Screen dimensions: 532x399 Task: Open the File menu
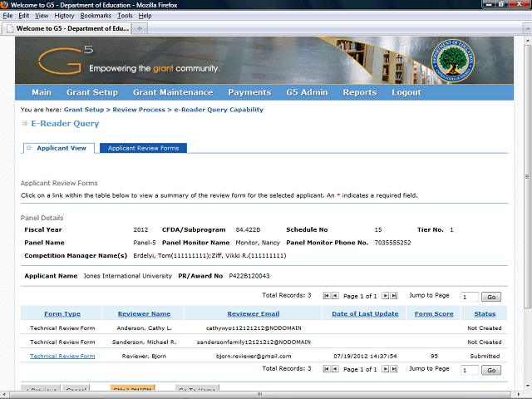[7, 16]
